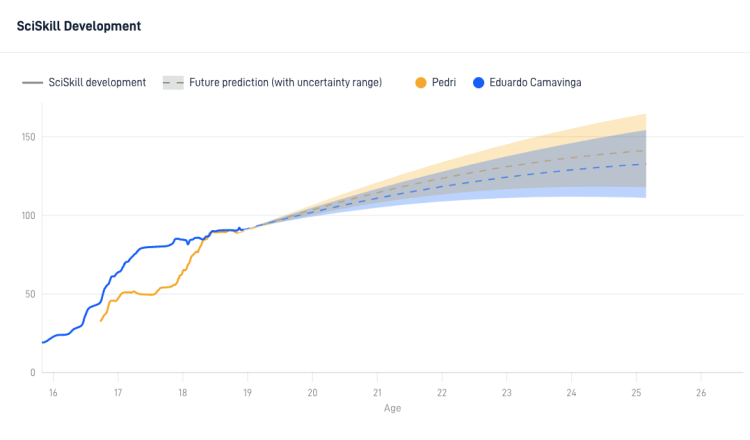
Task: Select the SciSkill development legend text
Action: coord(97,82)
